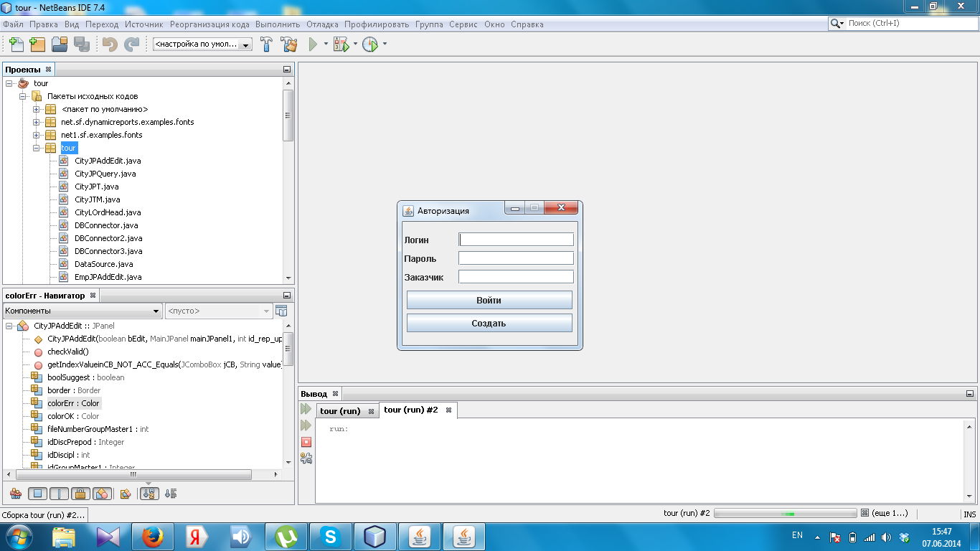Toggle the show non-public members lock filter

pos(80,494)
